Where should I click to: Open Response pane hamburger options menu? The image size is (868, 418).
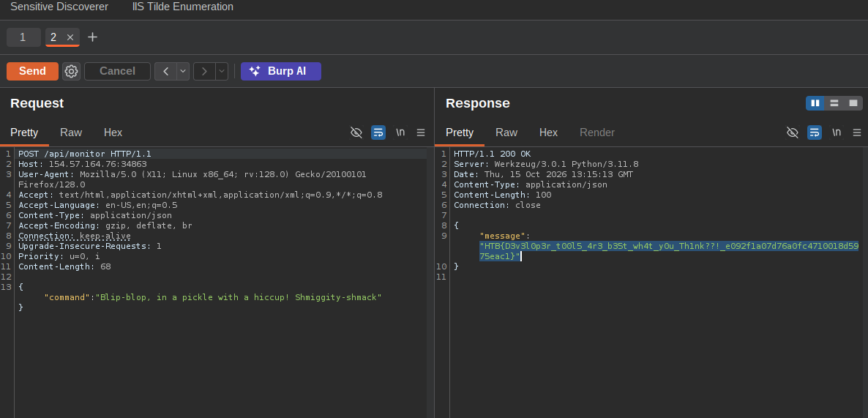pos(857,133)
